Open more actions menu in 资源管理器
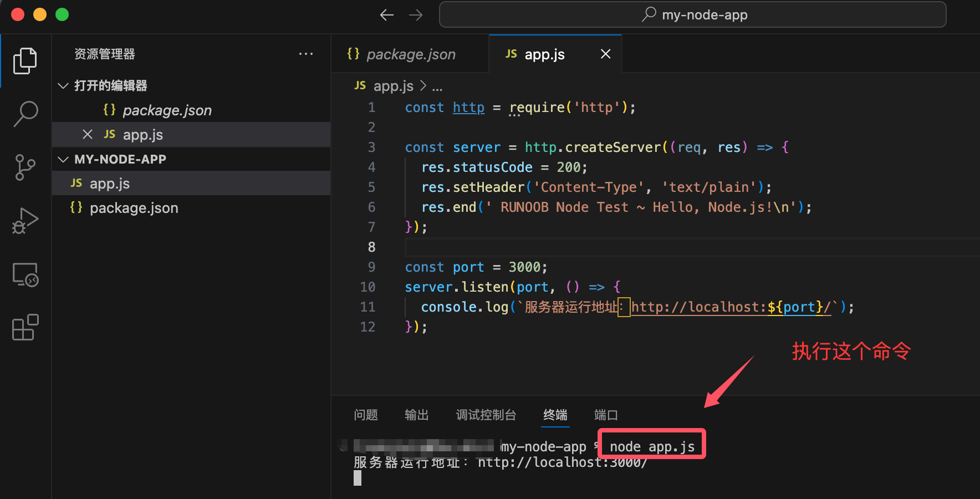 point(306,53)
